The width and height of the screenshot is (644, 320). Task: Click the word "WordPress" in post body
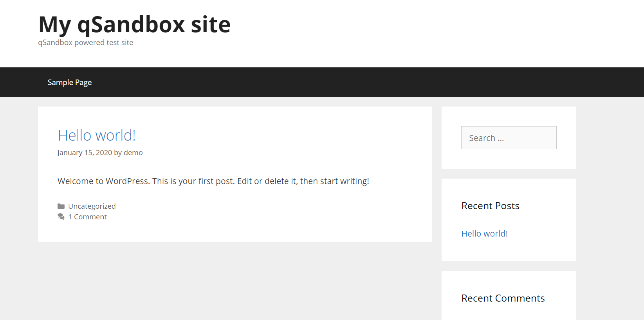point(127,181)
